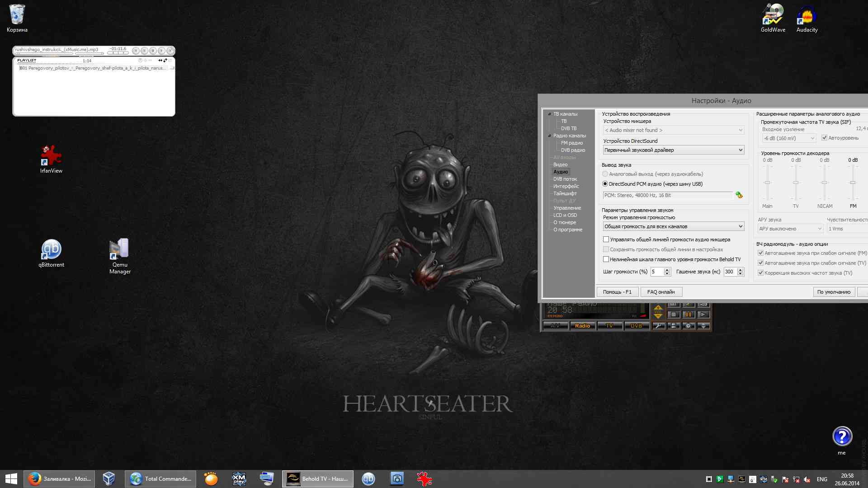Open Входное усиление -6 dB dropdown
Image resolution: width=868 pixels, height=488 pixels.
coord(788,138)
